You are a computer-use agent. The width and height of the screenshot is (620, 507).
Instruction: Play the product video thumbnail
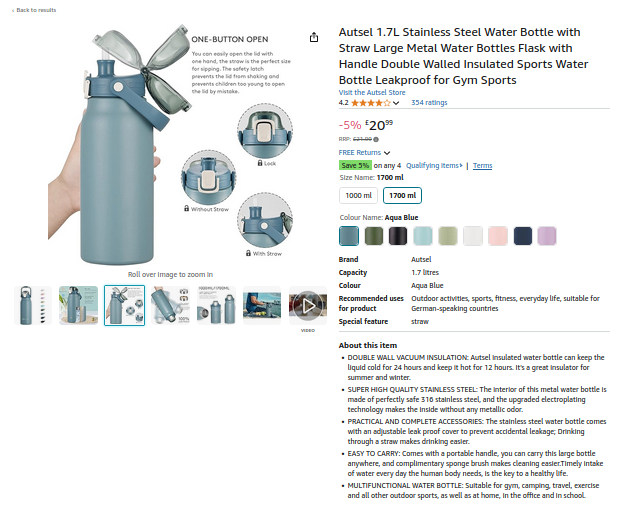[308, 305]
